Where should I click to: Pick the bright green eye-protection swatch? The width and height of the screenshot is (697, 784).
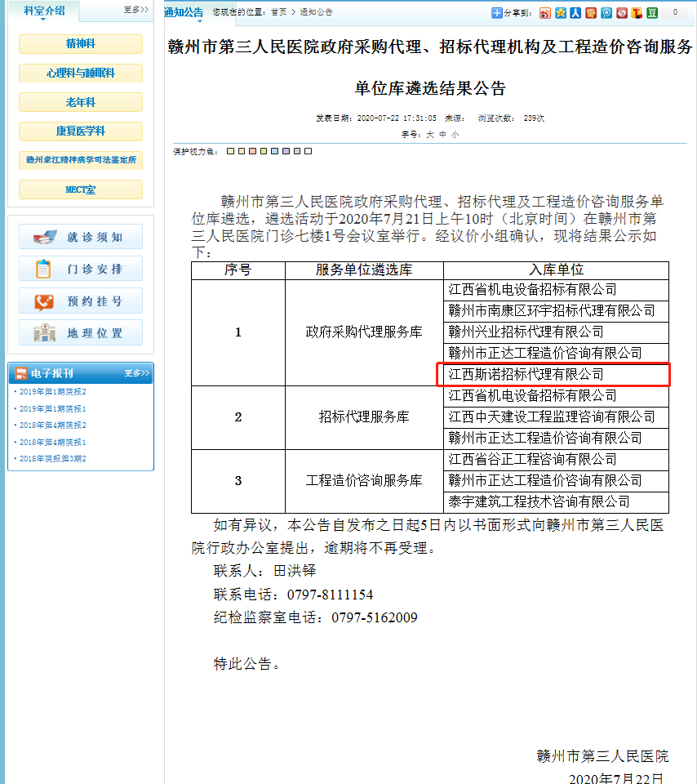[264, 151]
